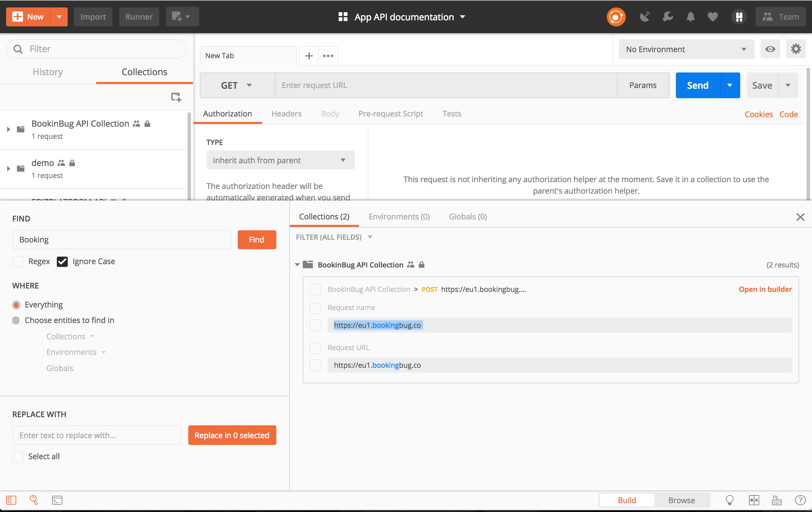This screenshot has width=812, height=512.
Task: Open the notifications bell
Action: pos(690,17)
